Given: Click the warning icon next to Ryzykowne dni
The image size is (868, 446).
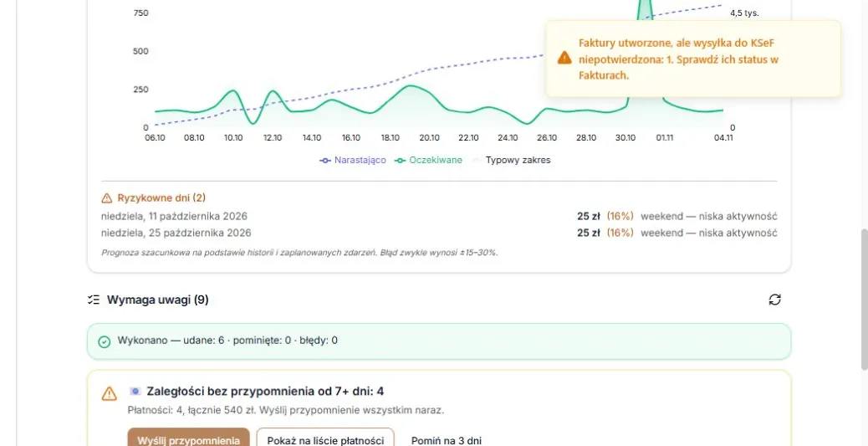Looking at the screenshot, I should 107,197.
